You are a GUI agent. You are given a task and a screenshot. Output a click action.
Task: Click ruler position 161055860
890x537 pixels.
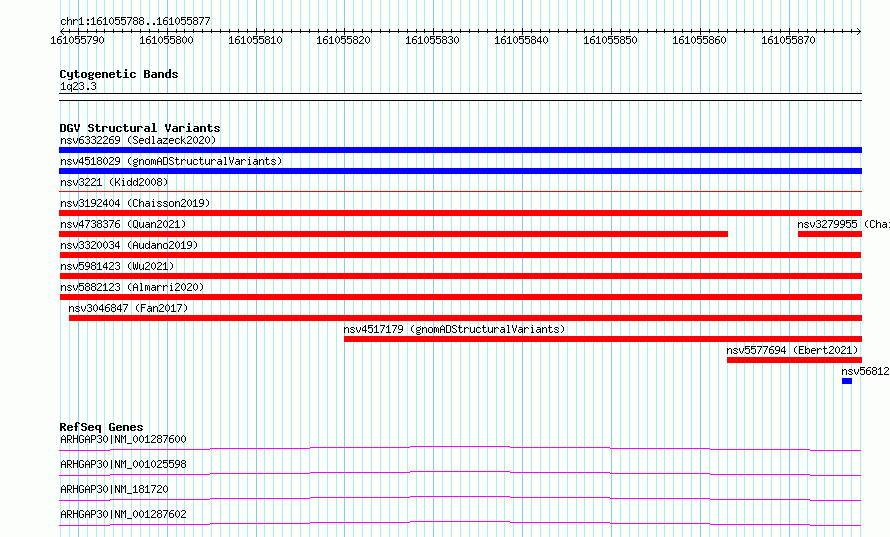pos(699,40)
